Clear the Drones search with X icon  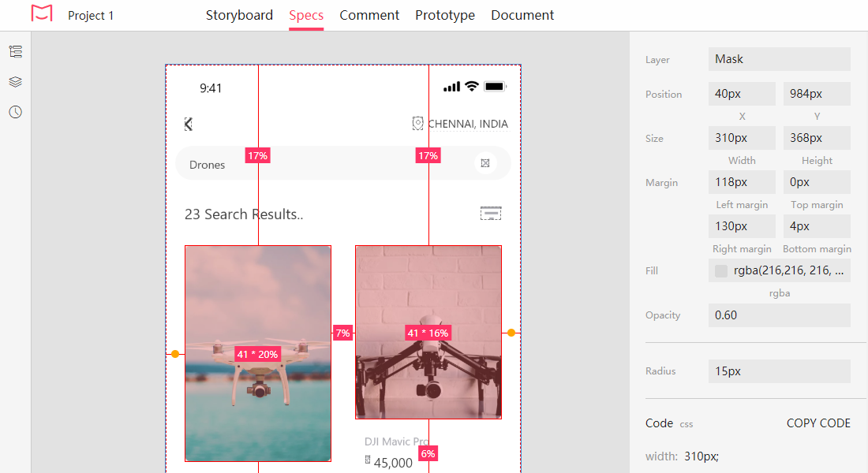tap(485, 163)
